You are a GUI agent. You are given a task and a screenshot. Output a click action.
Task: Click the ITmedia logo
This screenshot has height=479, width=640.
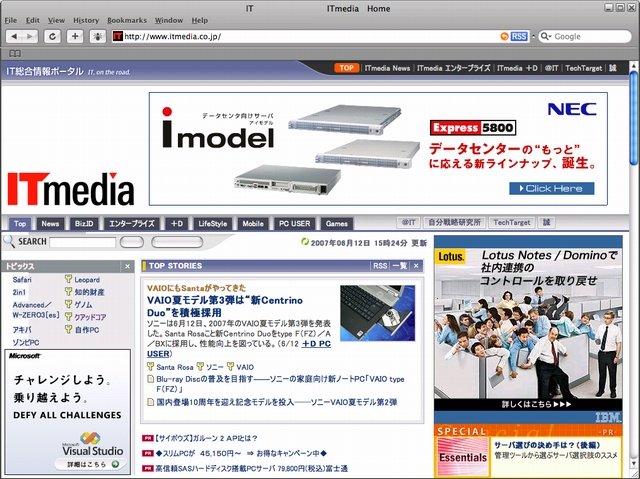71,189
